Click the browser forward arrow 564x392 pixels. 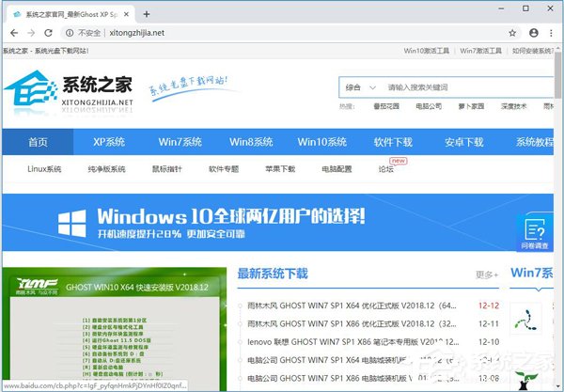(x=31, y=33)
